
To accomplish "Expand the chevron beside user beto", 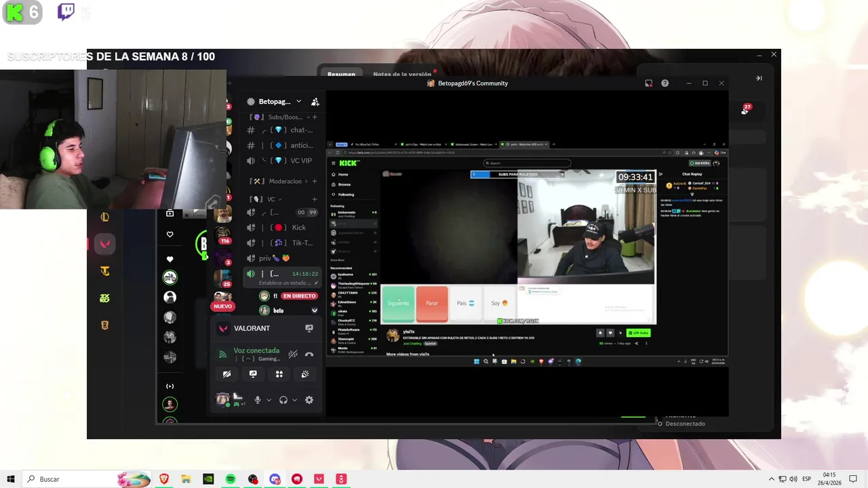I will tap(314, 310).
